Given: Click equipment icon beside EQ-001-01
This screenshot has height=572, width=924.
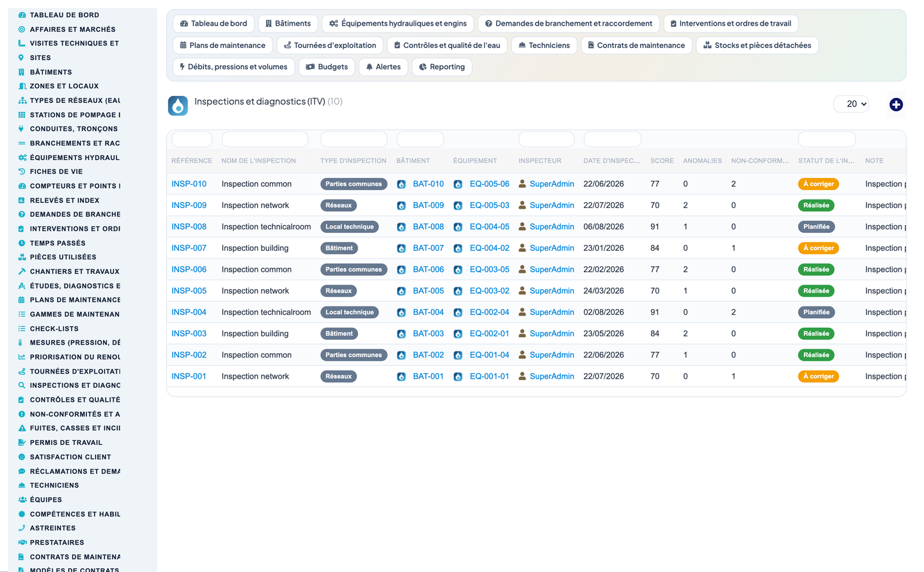Looking at the screenshot, I should point(458,376).
